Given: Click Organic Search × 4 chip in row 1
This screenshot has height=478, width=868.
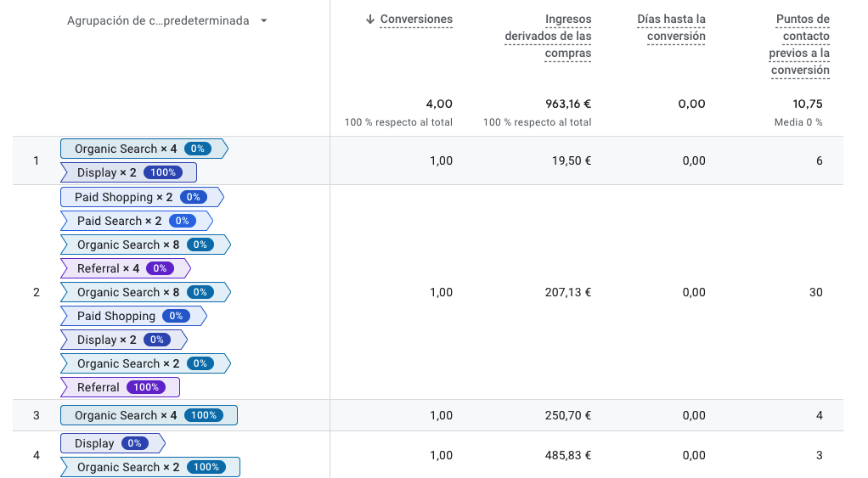Looking at the screenshot, I should pos(144,149).
